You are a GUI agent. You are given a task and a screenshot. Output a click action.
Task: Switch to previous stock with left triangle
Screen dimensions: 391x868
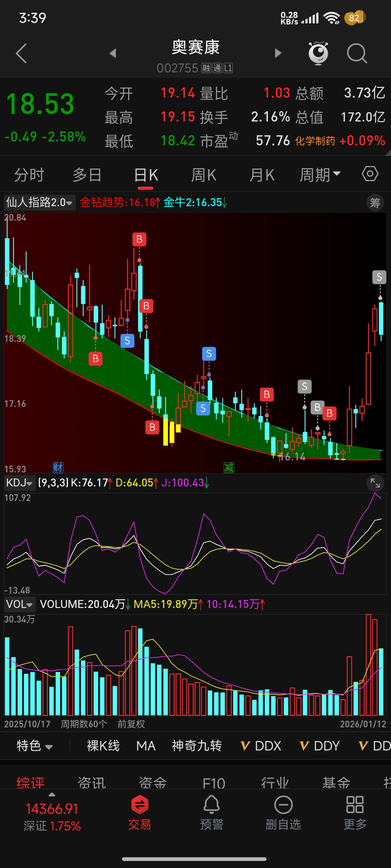tap(113, 54)
